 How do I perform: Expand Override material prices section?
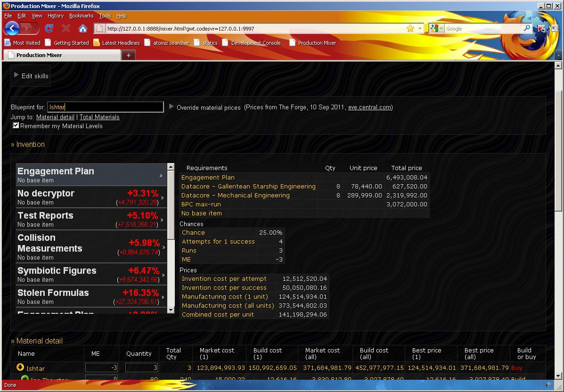[172, 106]
